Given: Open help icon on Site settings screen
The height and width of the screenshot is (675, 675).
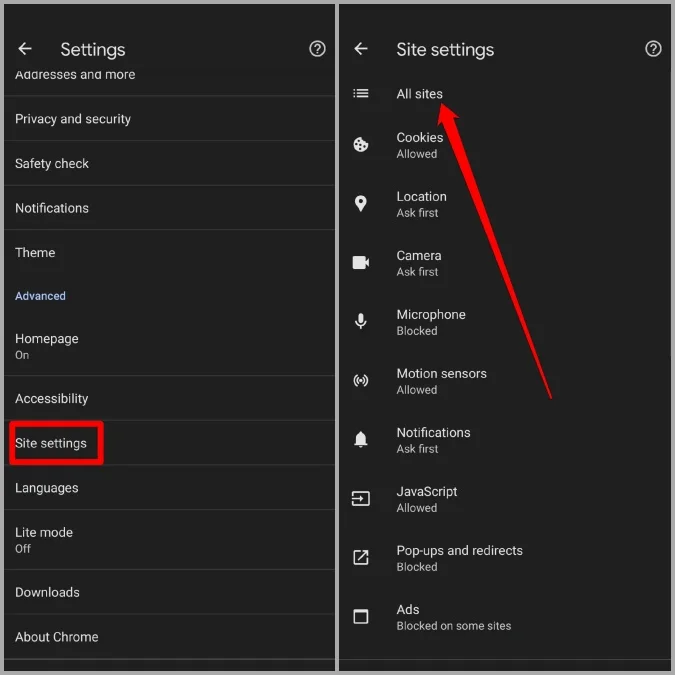Looking at the screenshot, I should (x=653, y=49).
